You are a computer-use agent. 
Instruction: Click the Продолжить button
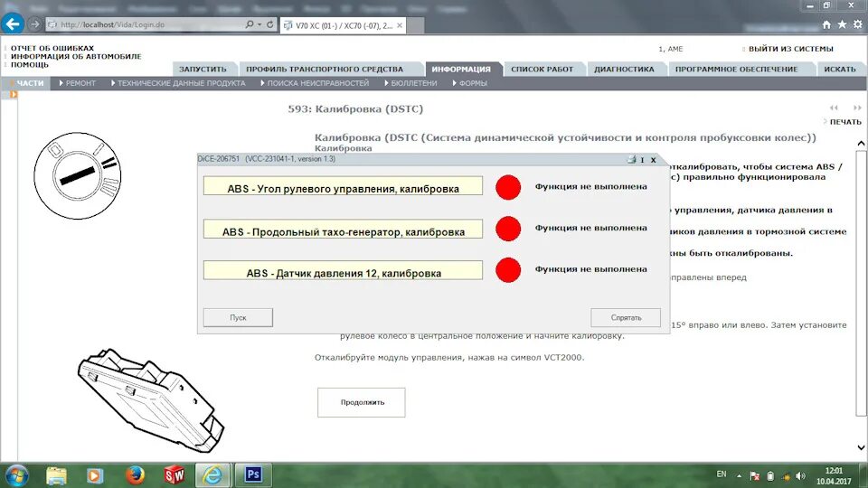[x=362, y=402]
